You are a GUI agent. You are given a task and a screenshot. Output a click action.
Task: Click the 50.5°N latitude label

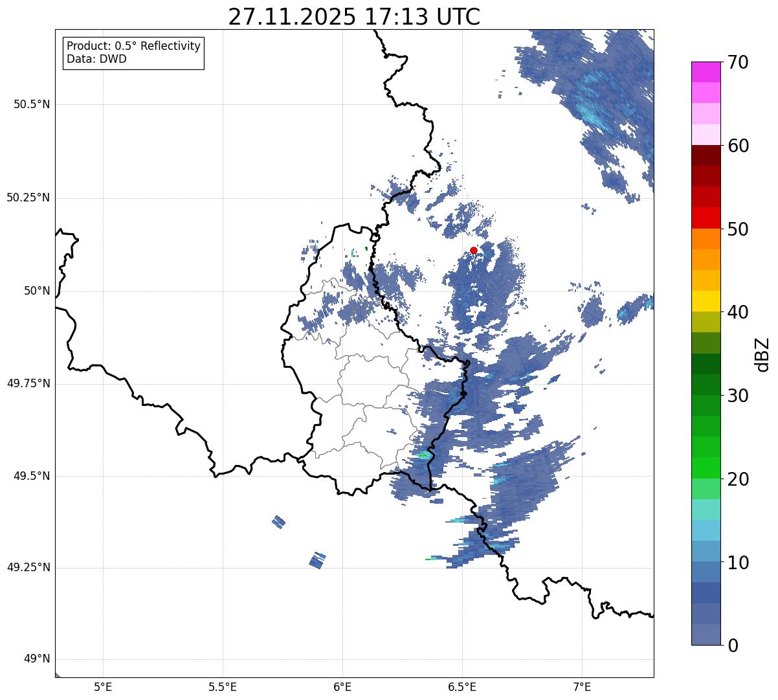tap(32, 104)
